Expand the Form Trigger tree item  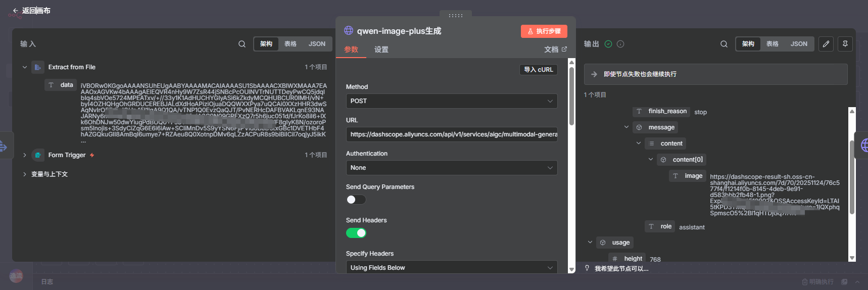pyautogui.click(x=24, y=155)
